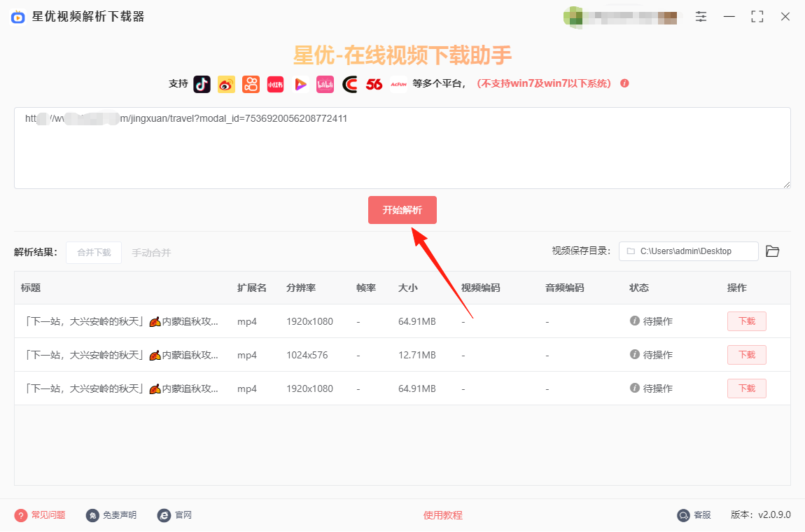Click the Weibo platform icon
The width and height of the screenshot is (805, 532).
(226, 84)
